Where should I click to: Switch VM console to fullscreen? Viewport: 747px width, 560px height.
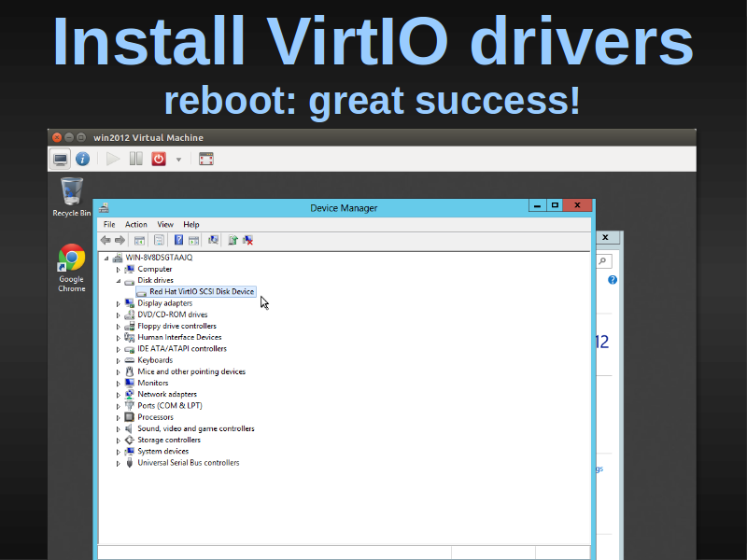(206, 159)
